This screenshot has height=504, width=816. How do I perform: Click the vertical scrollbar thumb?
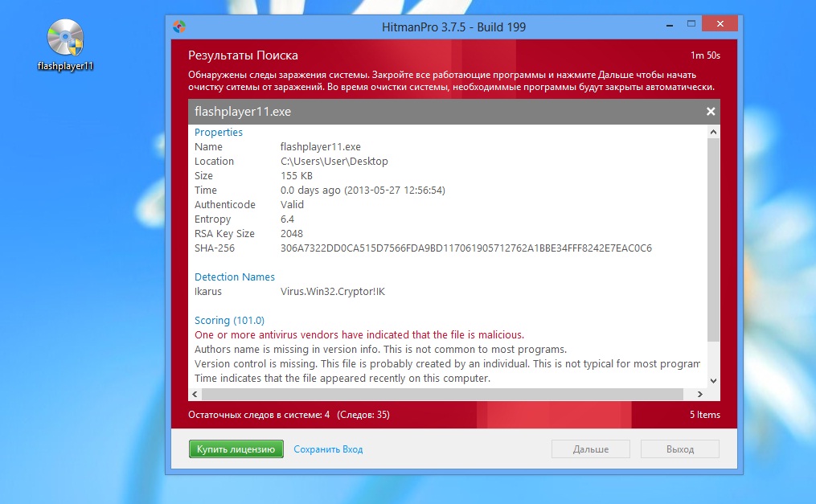point(713,240)
